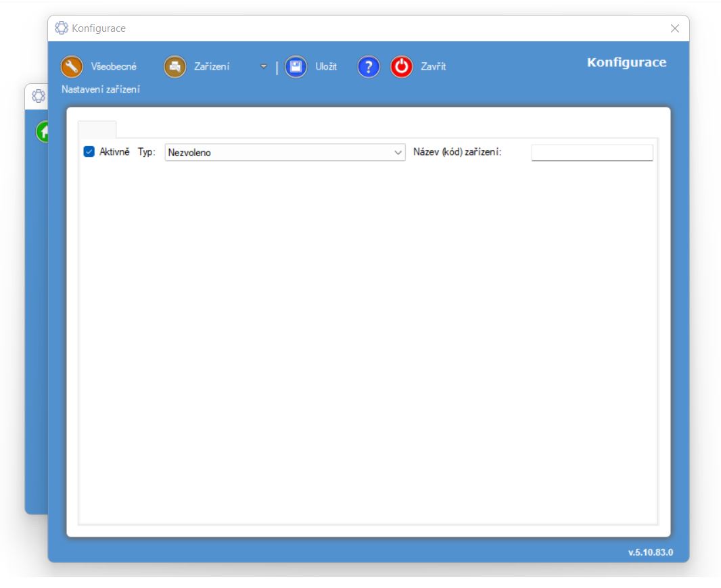The height and width of the screenshot is (588, 721).
Task: Click the green home icon in background window
Action: [x=43, y=131]
